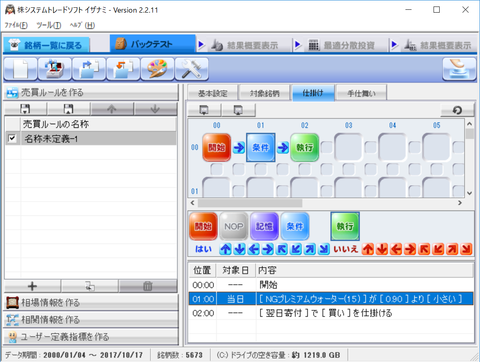
Task: Select the green 執行 block on grid
Action: pos(305,147)
